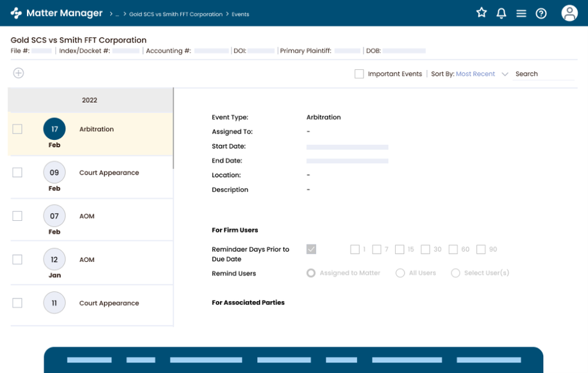588x373 pixels.
Task: Click the 2022 year header
Action: point(90,100)
